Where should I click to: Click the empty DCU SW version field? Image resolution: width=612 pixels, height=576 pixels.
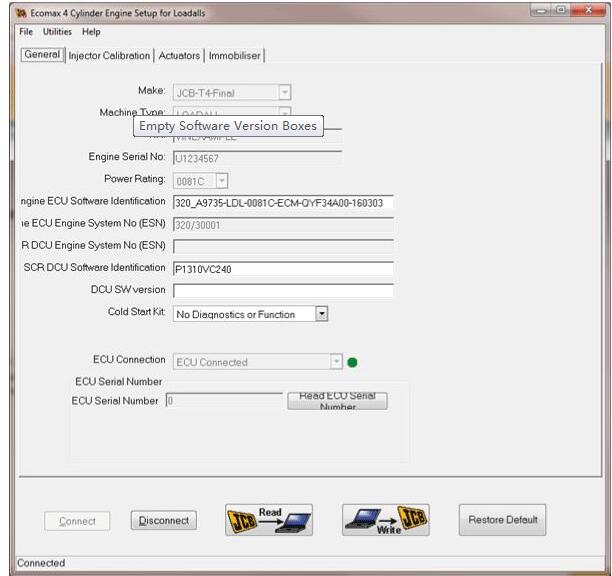(x=283, y=291)
